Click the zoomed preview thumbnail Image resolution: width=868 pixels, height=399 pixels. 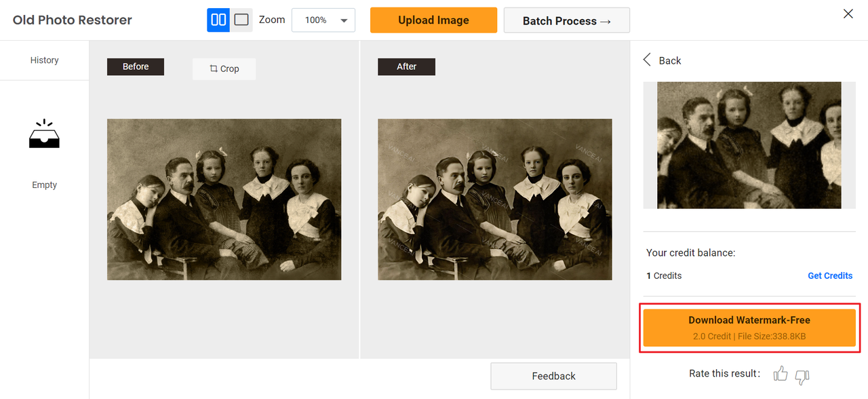pos(749,145)
